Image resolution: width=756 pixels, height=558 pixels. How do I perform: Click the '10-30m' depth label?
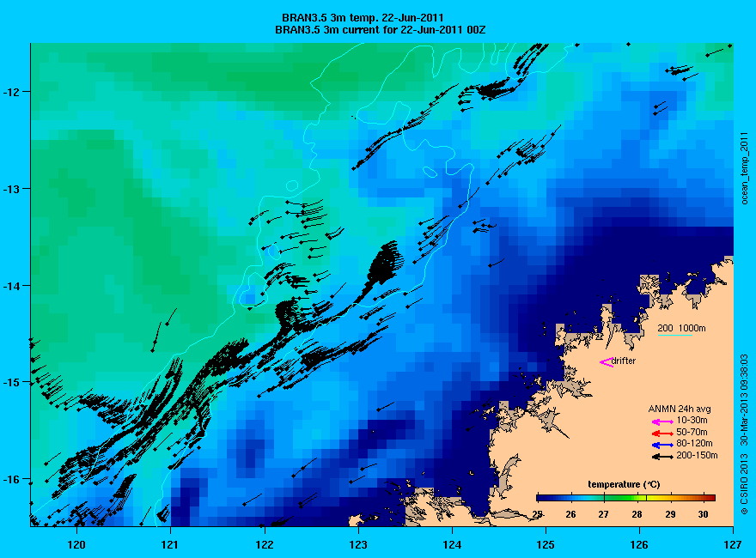point(692,420)
